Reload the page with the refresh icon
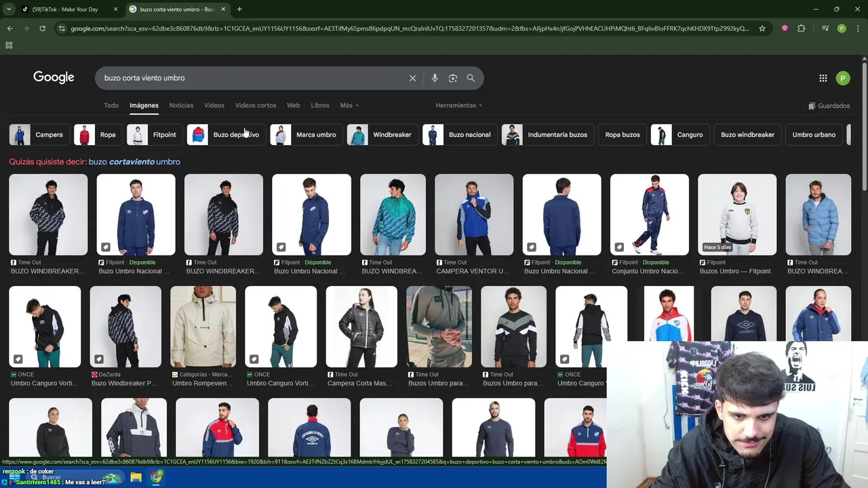The height and width of the screenshot is (488, 868). coord(42,28)
